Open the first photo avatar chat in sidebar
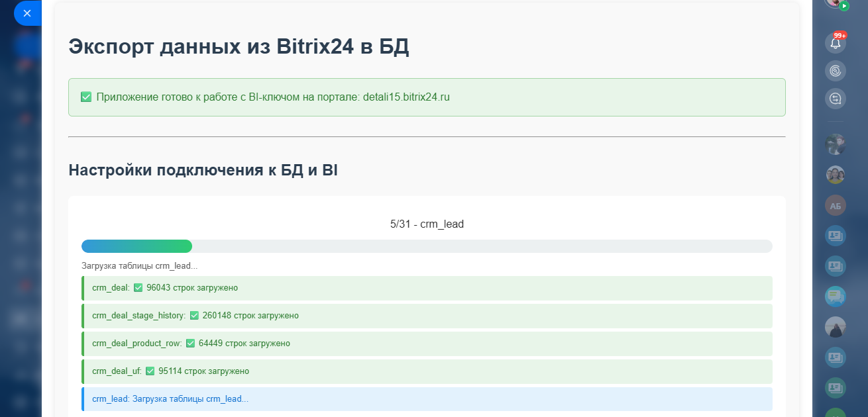Screen dimensions: 868x417 tap(836, 144)
